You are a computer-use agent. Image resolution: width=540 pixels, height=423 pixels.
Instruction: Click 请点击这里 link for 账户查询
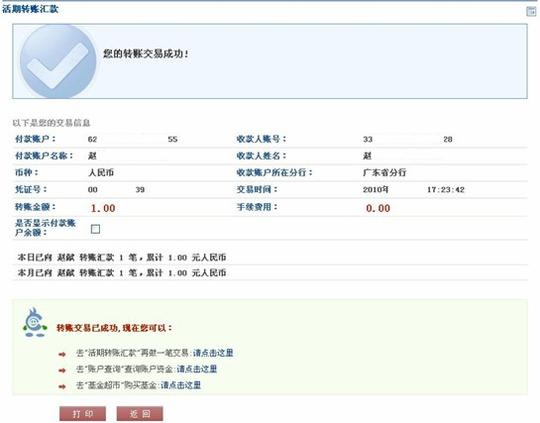[197, 369]
